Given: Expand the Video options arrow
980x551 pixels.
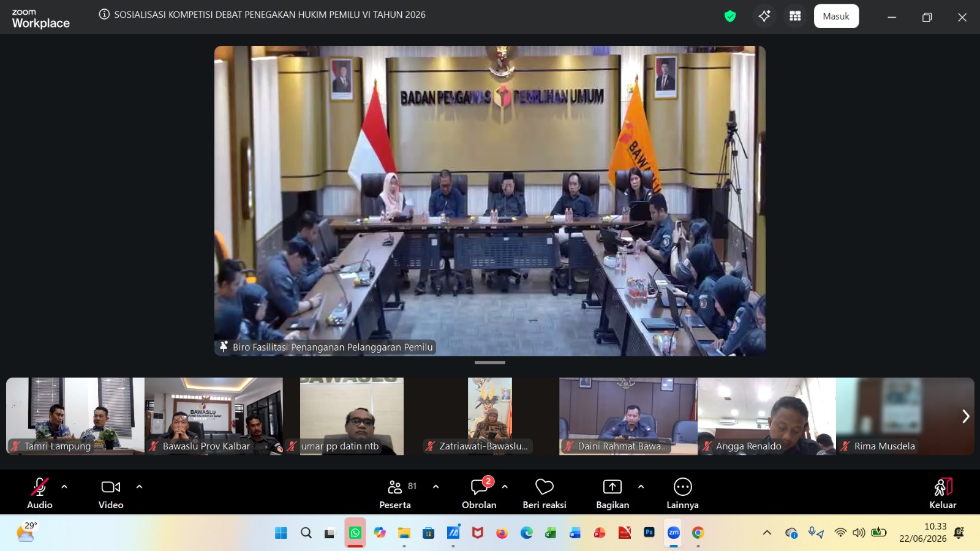Looking at the screenshot, I should click(x=139, y=487).
